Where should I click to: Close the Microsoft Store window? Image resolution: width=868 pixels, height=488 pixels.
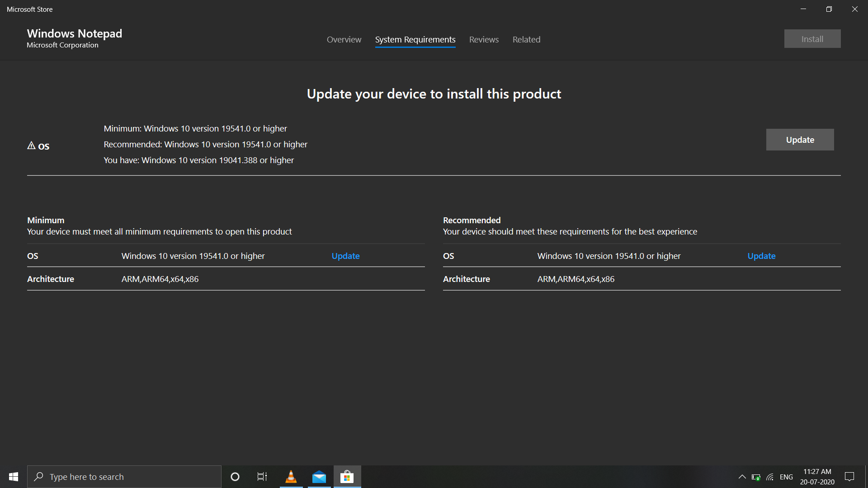tap(855, 9)
